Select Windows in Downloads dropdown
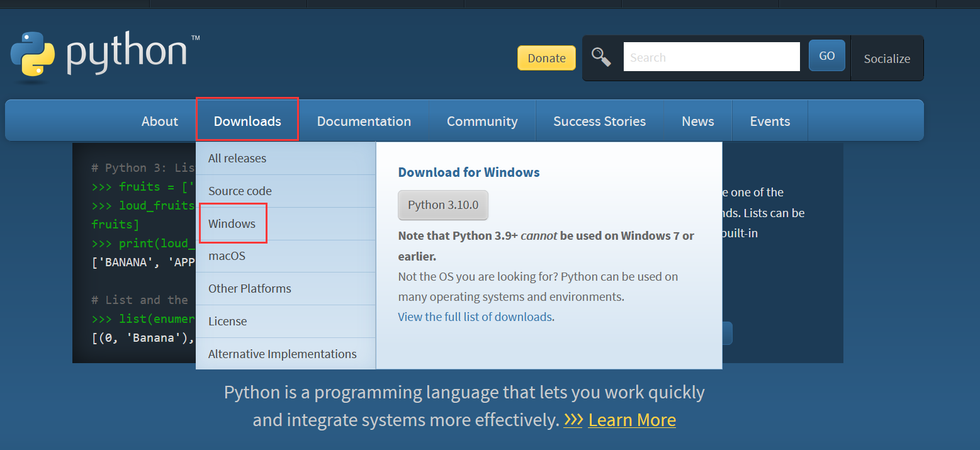980x450 pixels. point(286,223)
